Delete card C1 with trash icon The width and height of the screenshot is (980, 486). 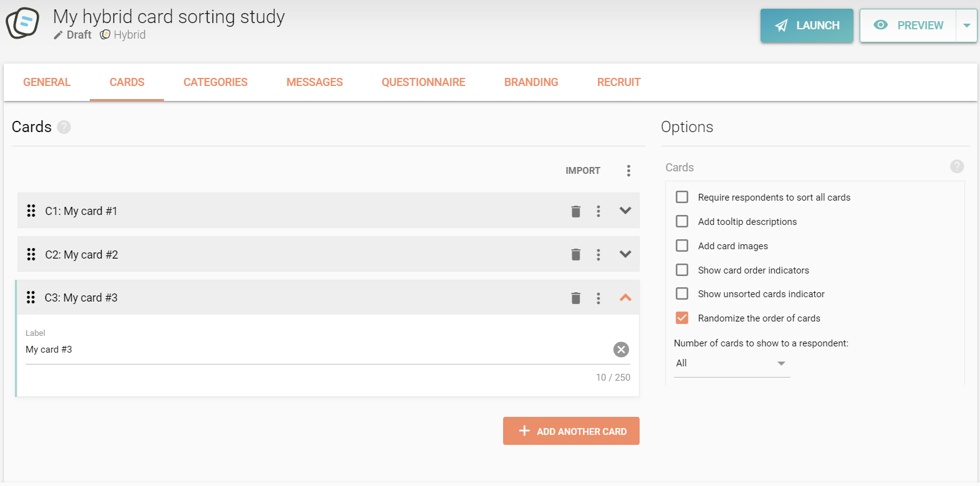(575, 211)
